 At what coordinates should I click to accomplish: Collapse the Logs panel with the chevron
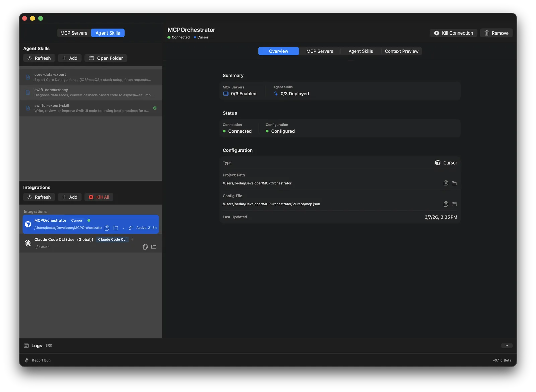[507, 345]
